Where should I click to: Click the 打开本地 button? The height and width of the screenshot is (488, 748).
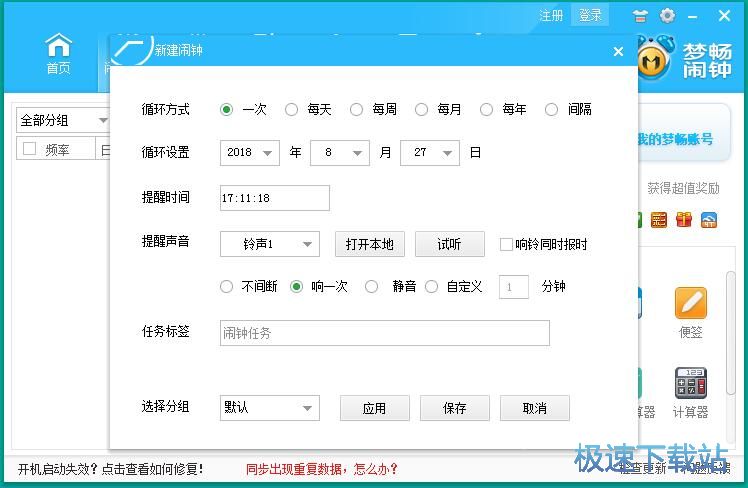pyautogui.click(x=370, y=244)
